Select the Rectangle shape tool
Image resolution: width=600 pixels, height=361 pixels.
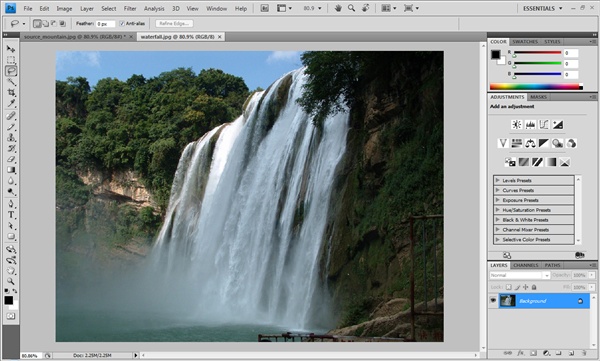point(11,237)
